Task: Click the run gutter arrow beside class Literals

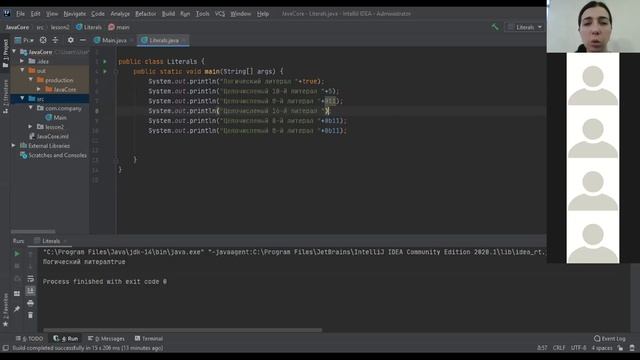Action: [105, 62]
